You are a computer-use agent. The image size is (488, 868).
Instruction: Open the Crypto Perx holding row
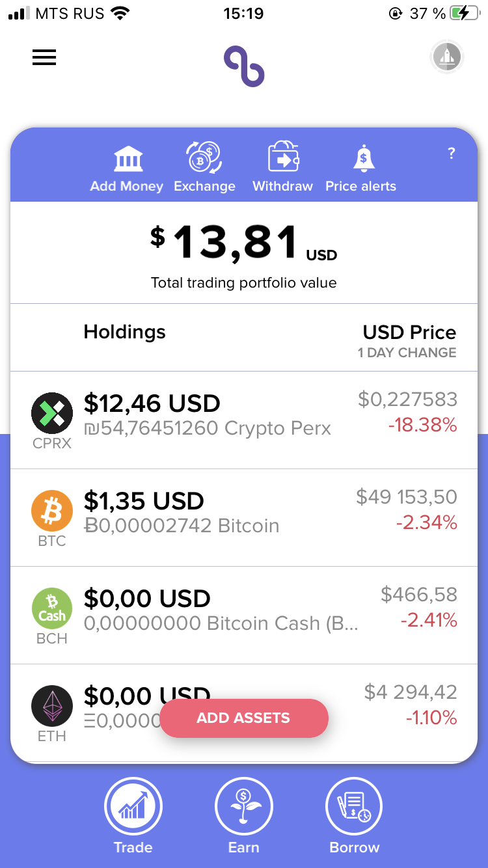click(244, 420)
